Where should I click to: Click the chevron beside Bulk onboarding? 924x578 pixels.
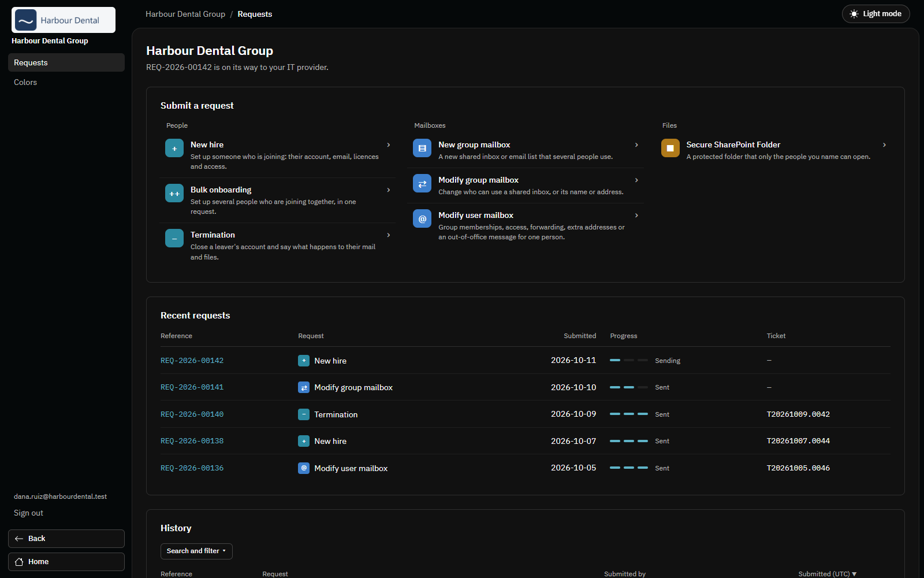389,190
